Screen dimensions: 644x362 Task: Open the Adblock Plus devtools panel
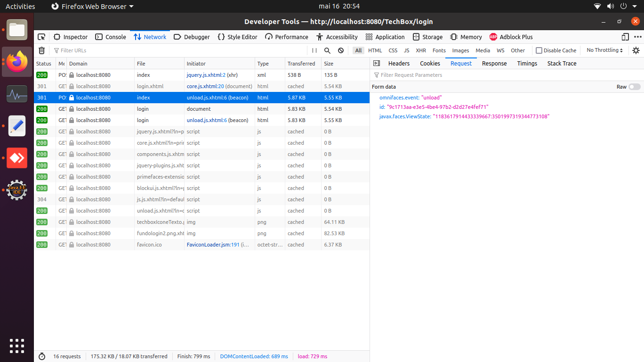point(511,37)
